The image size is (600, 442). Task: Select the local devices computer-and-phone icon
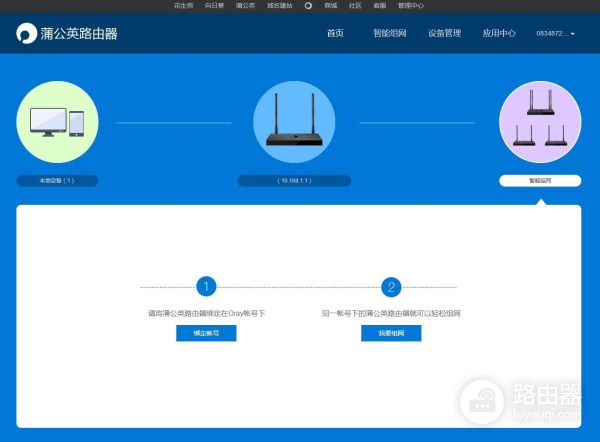[57, 122]
